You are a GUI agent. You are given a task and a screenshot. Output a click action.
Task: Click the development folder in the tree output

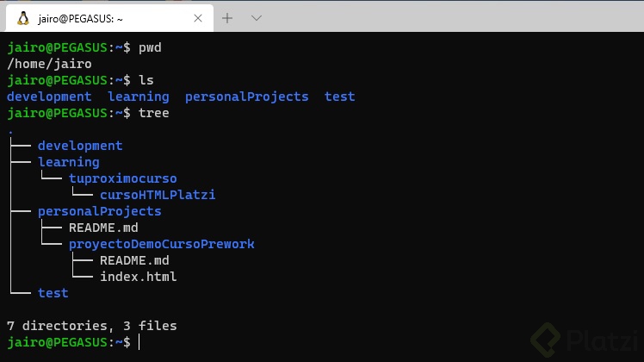tap(80, 146)
